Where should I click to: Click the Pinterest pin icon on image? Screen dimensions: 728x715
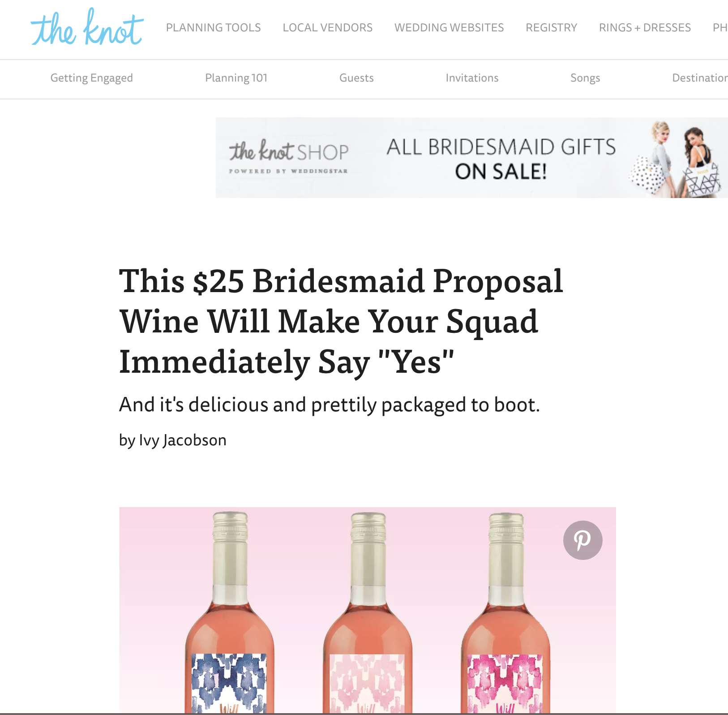pos(582,540)
